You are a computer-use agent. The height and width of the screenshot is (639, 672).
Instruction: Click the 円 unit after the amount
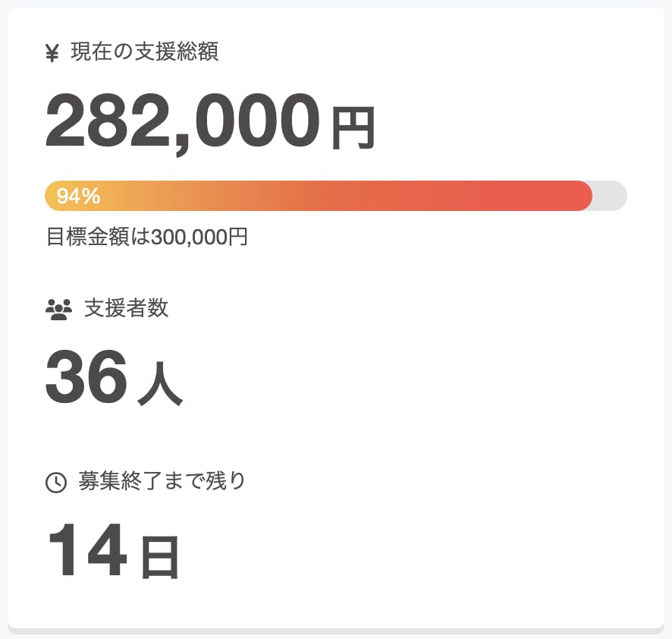click(353, 129)
